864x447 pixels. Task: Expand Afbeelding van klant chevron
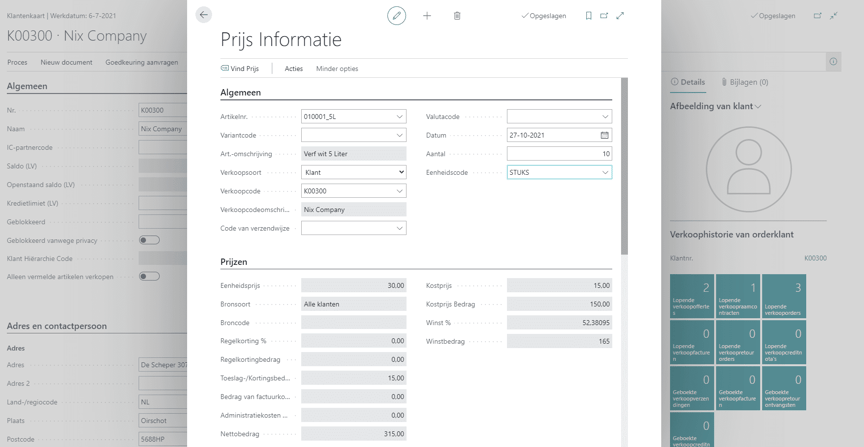758,106
